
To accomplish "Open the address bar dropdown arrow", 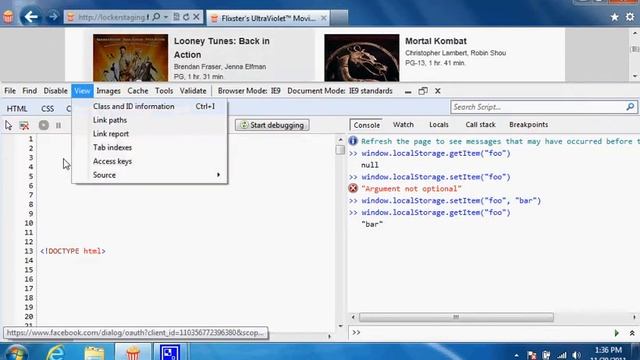I will [166, 17].
